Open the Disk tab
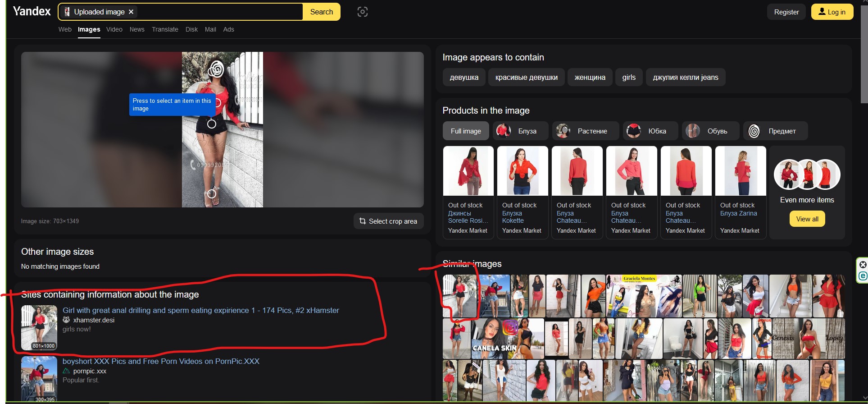The height and width of the screenshot is (404, 868). pos(191,29)
